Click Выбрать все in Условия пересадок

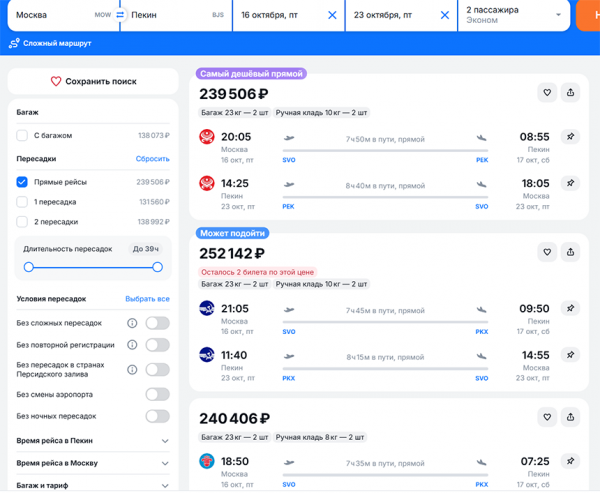147,299
